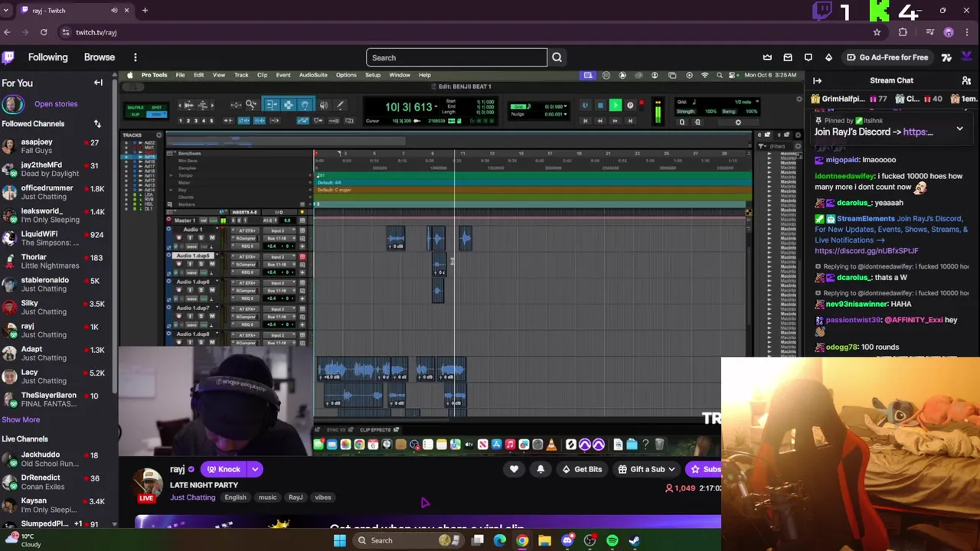The height and width of the screenshot is (551, 980).
Task: Click the Chrome address bar
Action: click(459, 32)
